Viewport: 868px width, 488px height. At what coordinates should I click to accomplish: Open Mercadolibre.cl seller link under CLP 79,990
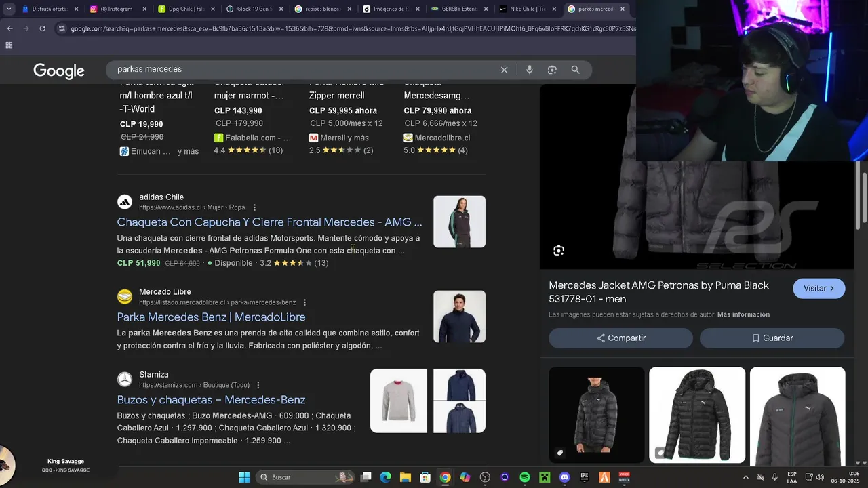pos(437,138)
